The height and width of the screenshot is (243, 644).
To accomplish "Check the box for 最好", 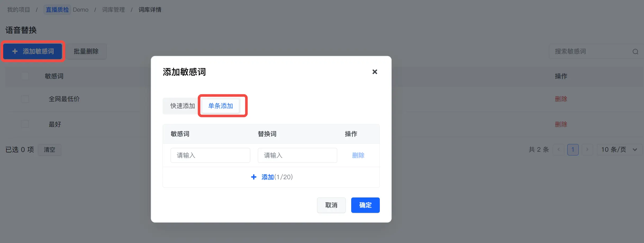I will [25, 124].
